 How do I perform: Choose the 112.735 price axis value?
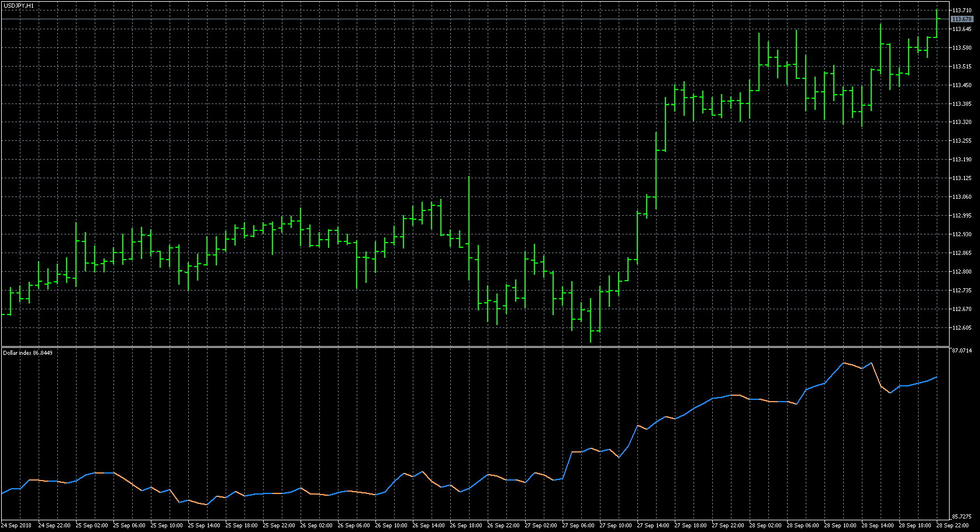(x=962, y=291)
